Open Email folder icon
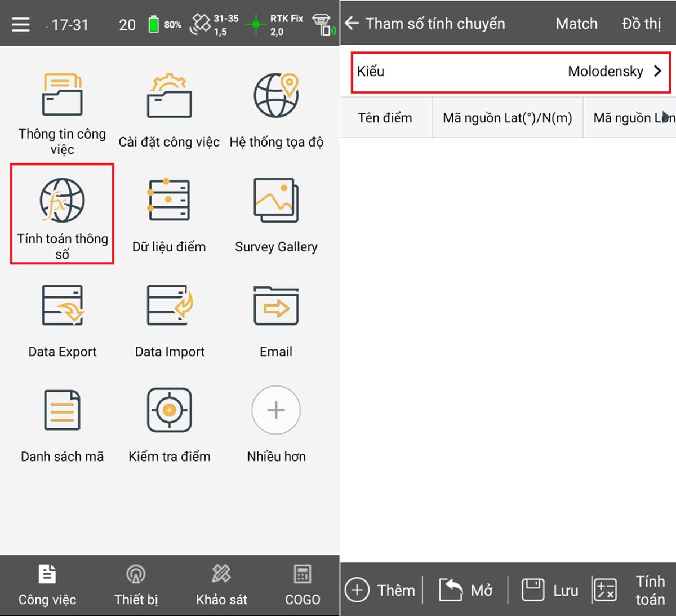676x616 pixels. (276, 306)
